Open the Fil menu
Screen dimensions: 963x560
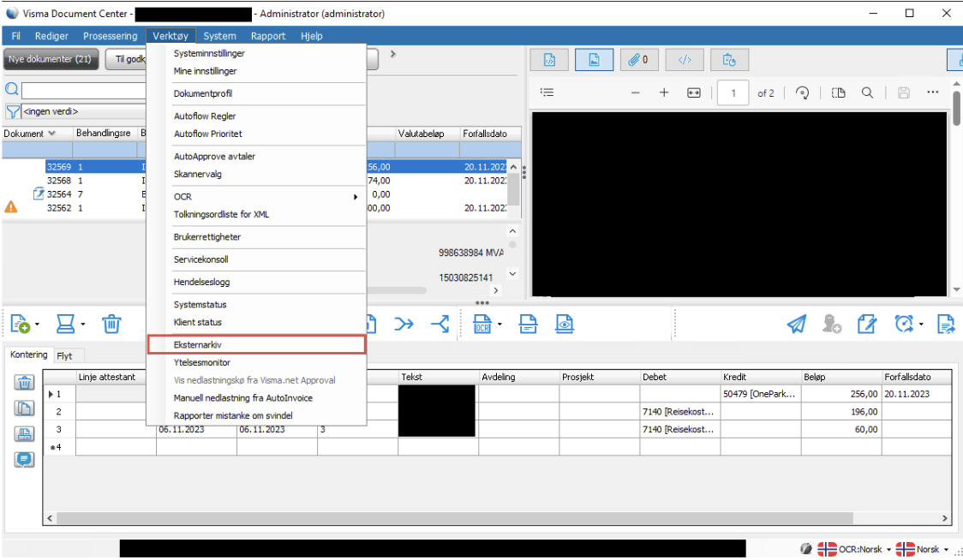[x=16, y=36]
